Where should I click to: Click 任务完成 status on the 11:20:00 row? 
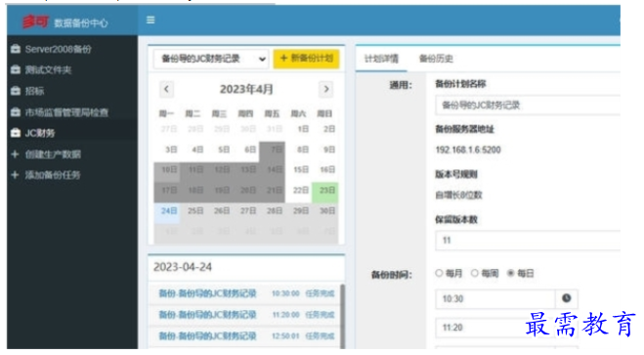(x=320, y=315)
